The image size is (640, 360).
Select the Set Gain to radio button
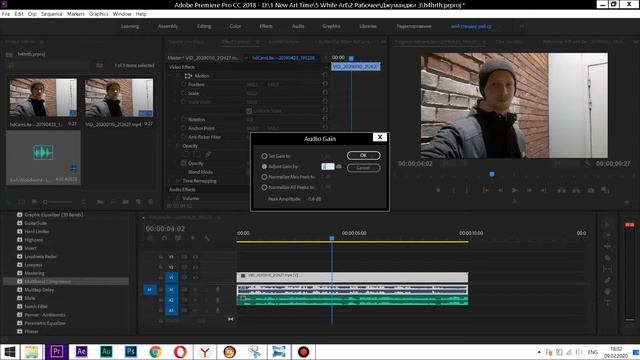click(x=264, y=156)
